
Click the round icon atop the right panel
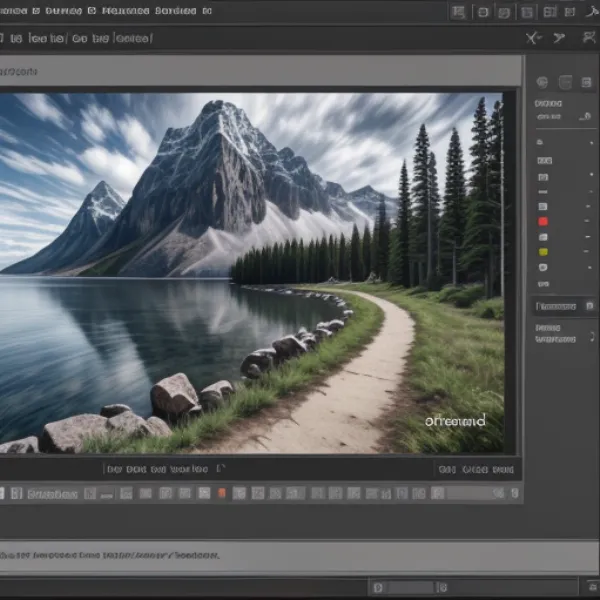pos(542,83)
